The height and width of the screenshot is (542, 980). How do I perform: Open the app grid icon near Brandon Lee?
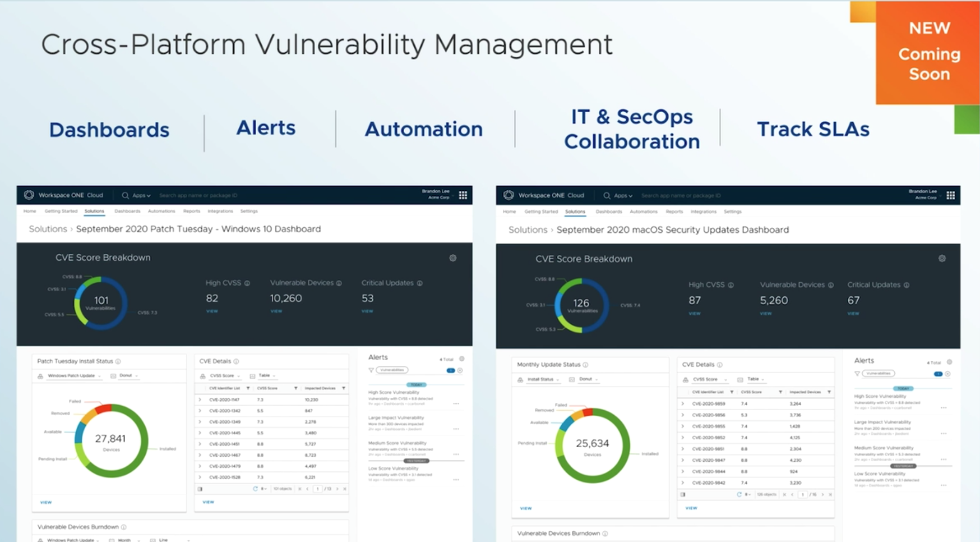(x=463, y=195)
